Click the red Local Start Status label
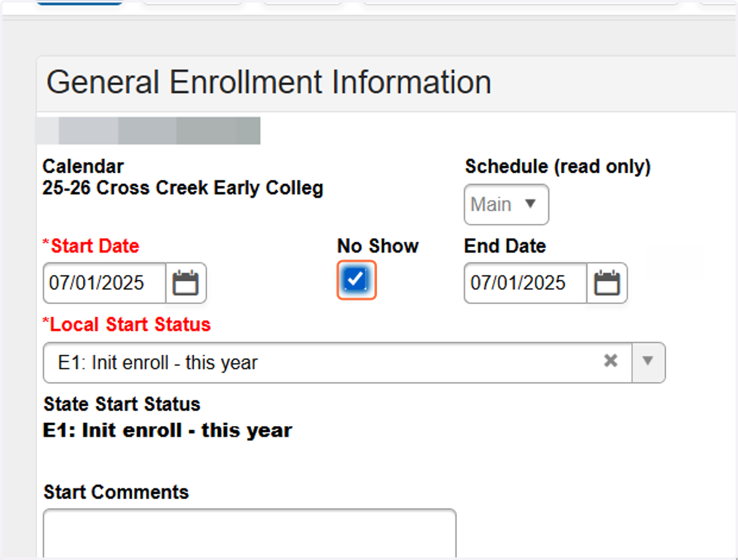Viewport: 738px width, 560px height. [x=126, y=325]
